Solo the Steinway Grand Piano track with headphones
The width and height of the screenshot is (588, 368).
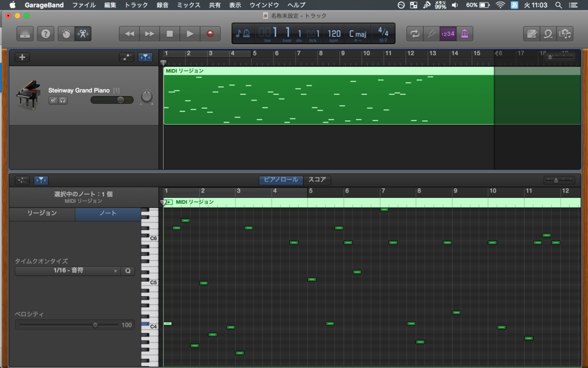point(63,100)
